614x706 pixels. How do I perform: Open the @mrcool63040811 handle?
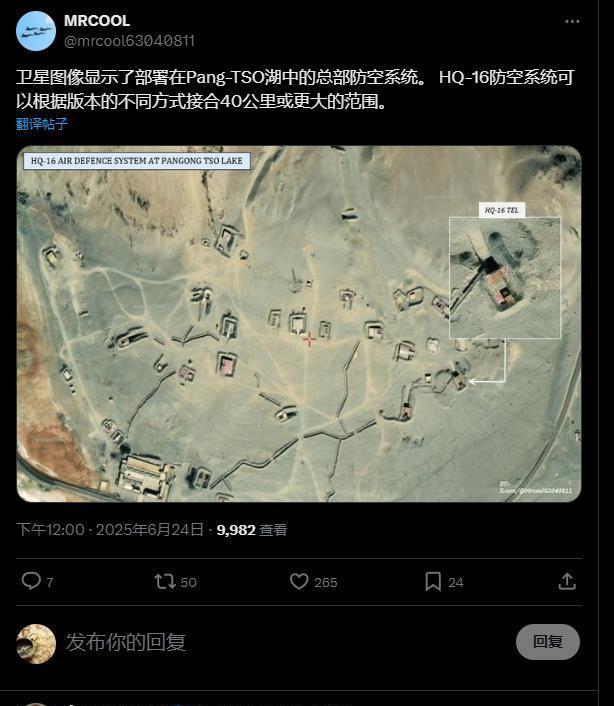tap(129, 41)
